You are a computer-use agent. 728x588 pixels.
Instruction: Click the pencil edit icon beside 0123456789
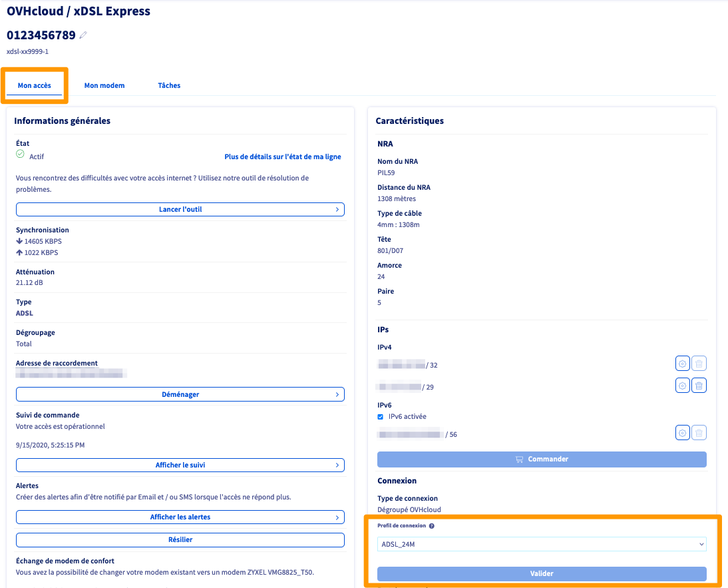[x=83, y=35]
